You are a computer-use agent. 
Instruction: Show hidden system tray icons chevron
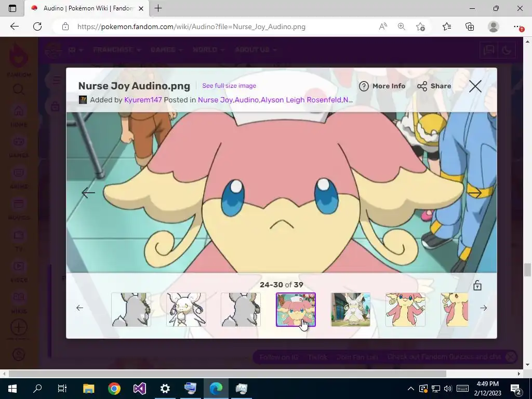pos(410,389)
